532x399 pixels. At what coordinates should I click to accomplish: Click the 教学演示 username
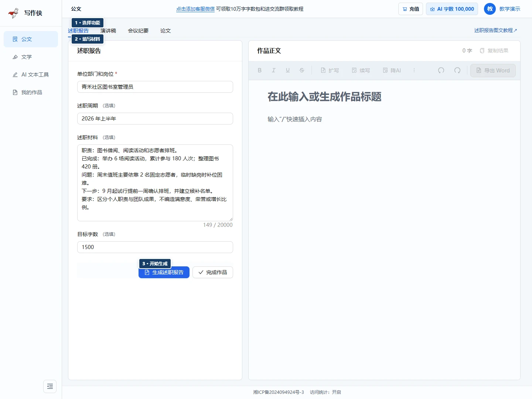click(x=510, y=9)
